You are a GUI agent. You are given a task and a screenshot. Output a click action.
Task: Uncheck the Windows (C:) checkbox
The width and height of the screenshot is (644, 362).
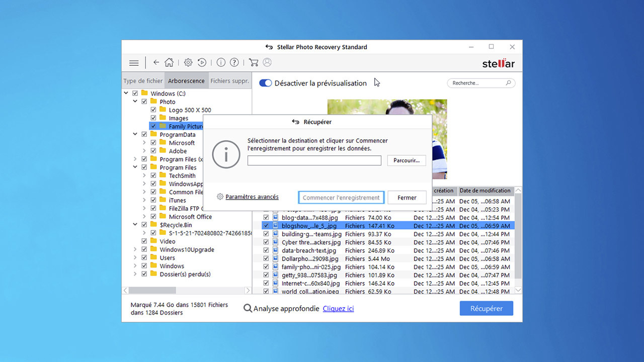135,94
